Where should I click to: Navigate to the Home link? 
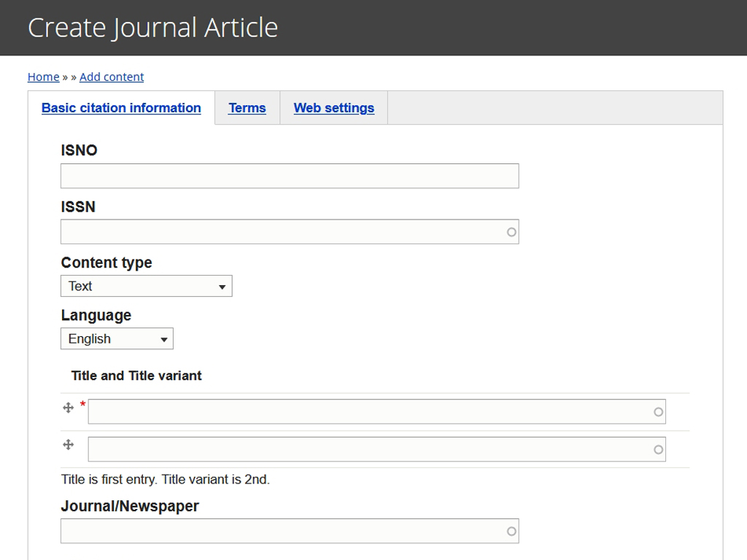tap(43, 77)
